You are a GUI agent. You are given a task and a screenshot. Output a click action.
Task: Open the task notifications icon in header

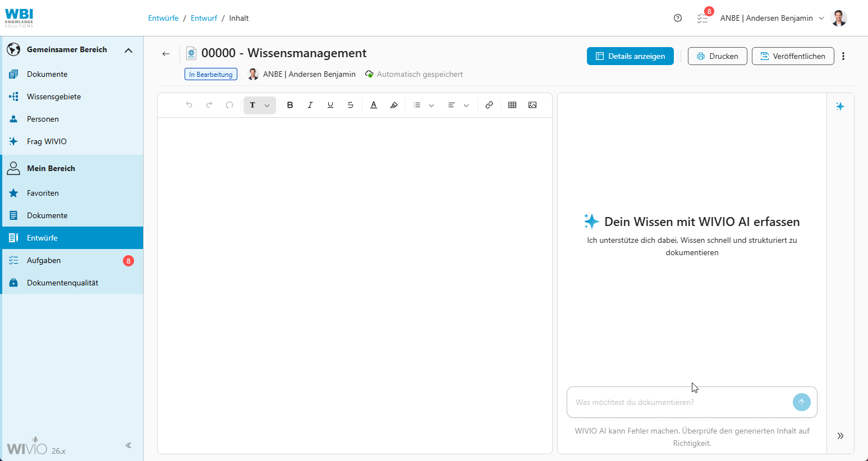point(703,18)
